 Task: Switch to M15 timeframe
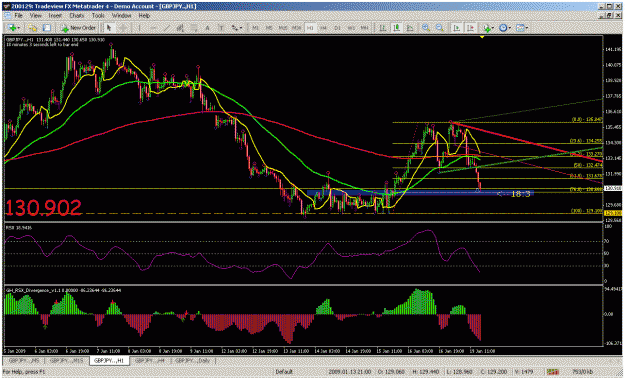point(283,28)
